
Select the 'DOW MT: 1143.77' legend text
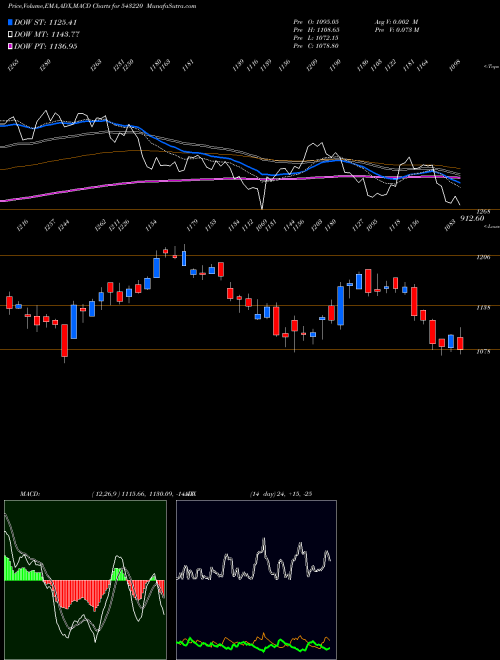coord(47,35)
